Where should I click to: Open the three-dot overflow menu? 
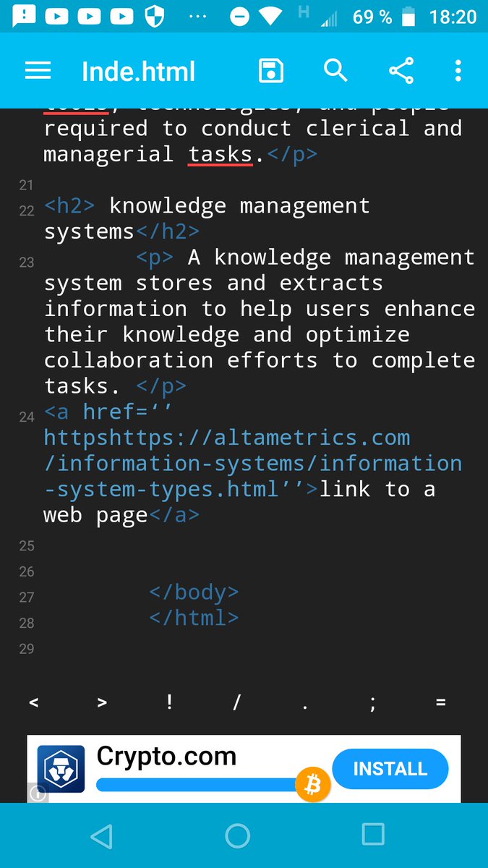click(x=458, y=71)
